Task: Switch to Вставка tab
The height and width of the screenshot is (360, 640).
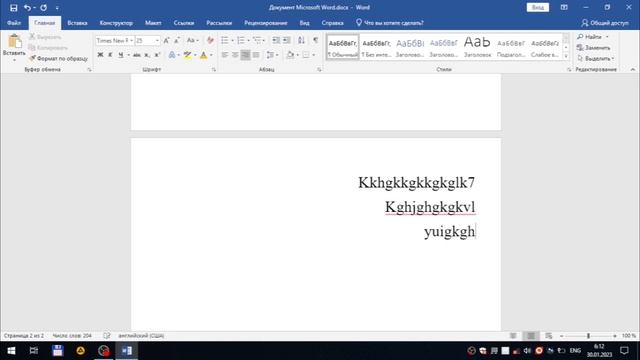Action: 78,23
